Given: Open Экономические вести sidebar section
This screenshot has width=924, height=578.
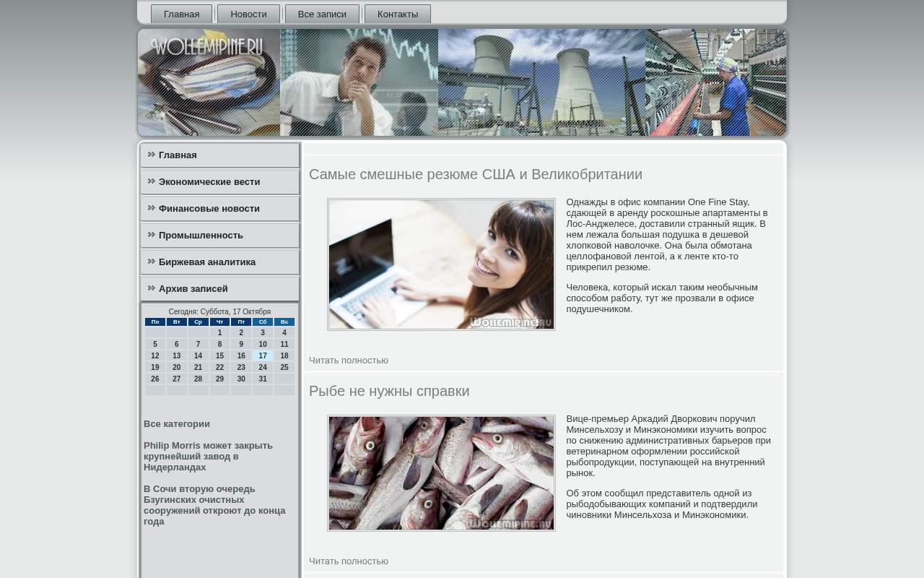Looking at the screenshot, I should [220, 182].
